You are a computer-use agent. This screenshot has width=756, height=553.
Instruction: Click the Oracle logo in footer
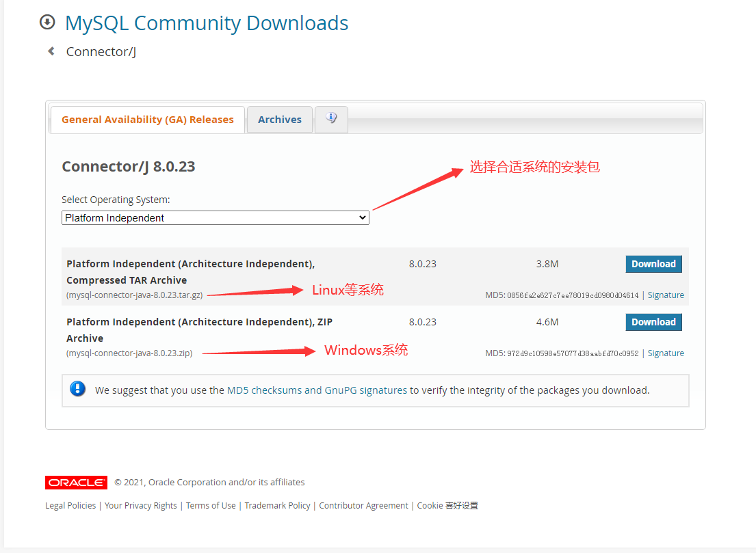tap(76, 482)
